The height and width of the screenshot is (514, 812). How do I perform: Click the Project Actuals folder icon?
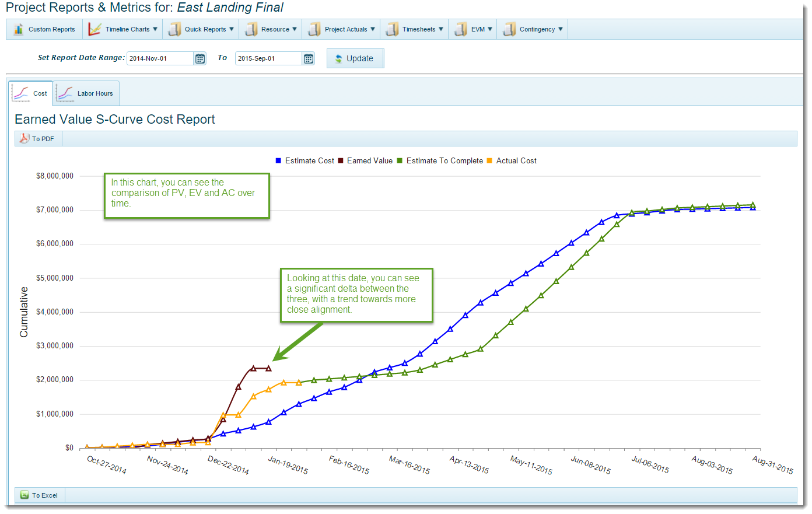(x=314, y=29)
